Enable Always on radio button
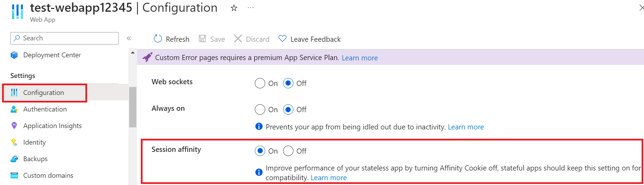The image size is (644, 185). coord(260,110)
